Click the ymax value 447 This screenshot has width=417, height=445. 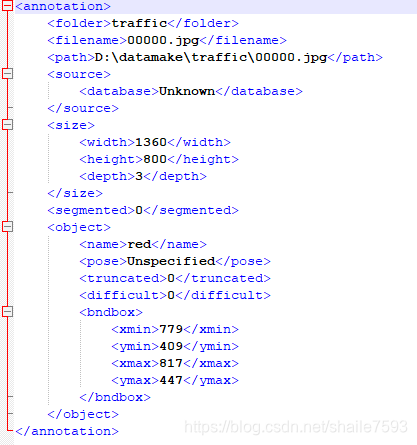point(171,380)
